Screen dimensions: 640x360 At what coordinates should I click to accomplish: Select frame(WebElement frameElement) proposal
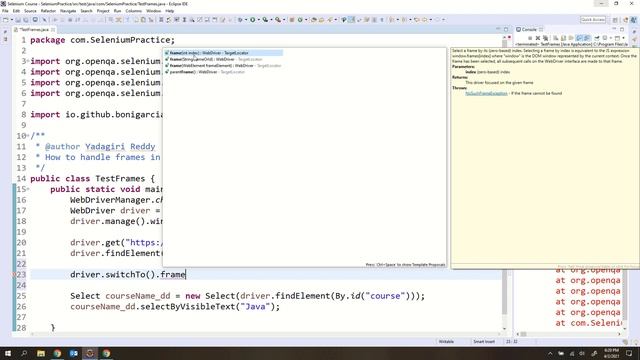(223, 65)
